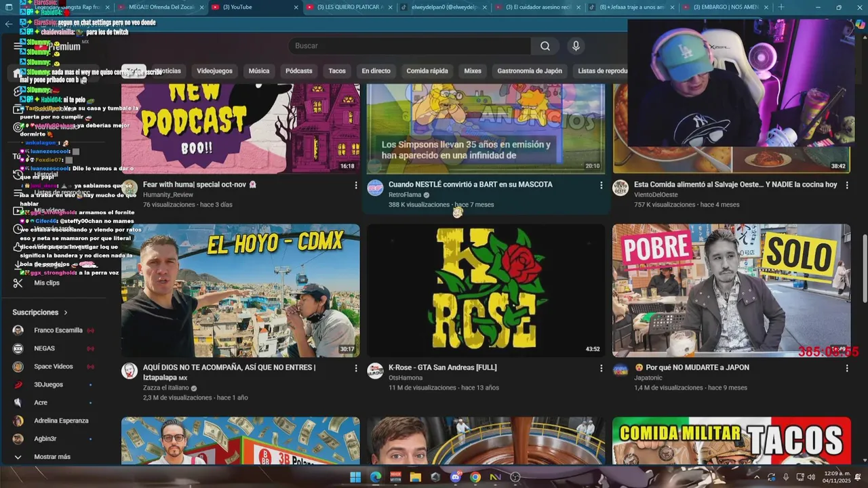
Task: Open Japatonic channel avatar
Action: click(x=620, y=371)
